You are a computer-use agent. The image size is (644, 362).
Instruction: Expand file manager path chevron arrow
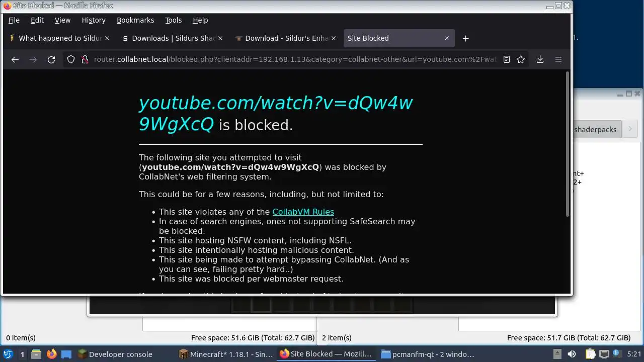pyautogui.click(x=630, y=129)
